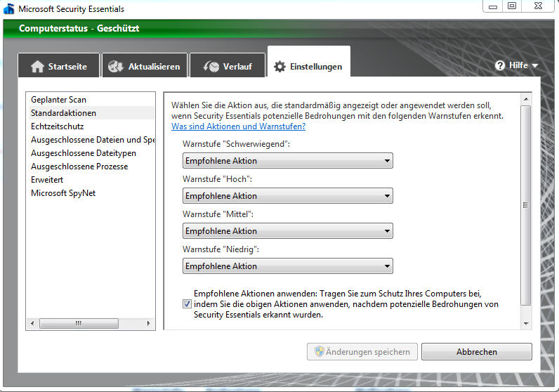
Task: Click the settings list left scroll arrow
Action: [32, 324]
